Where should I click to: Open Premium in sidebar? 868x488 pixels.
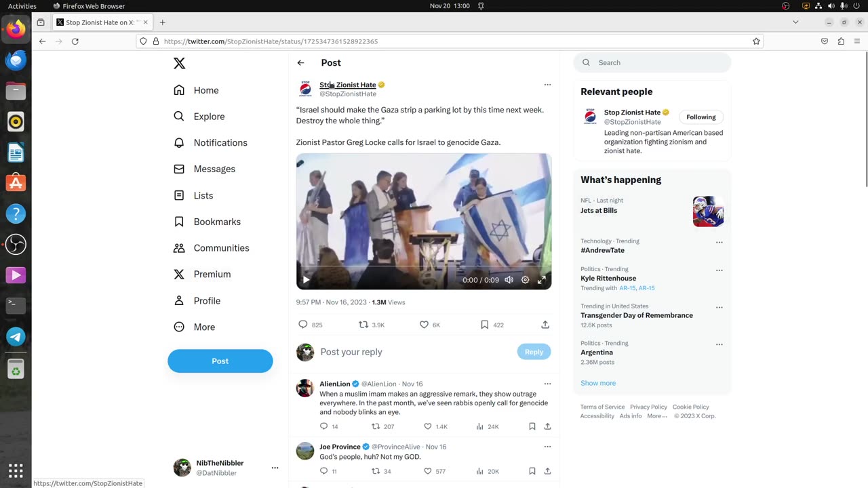pyautogui.click(x=202, y=274)
